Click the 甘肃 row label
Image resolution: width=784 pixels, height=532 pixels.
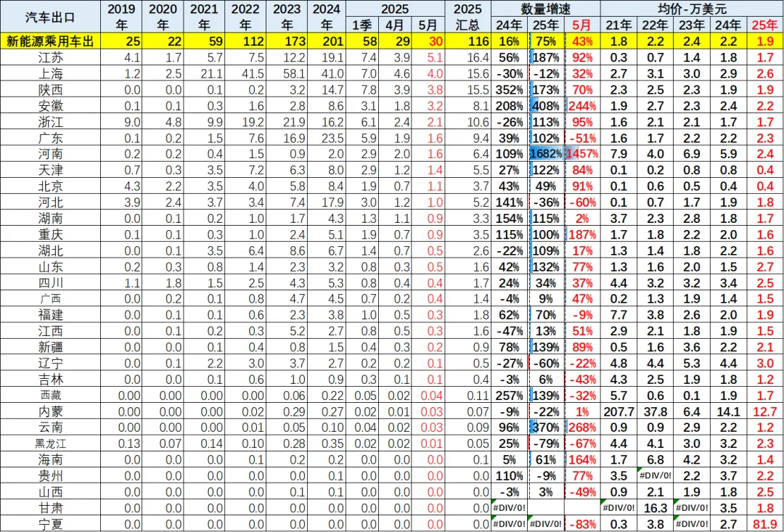point(51,507)
